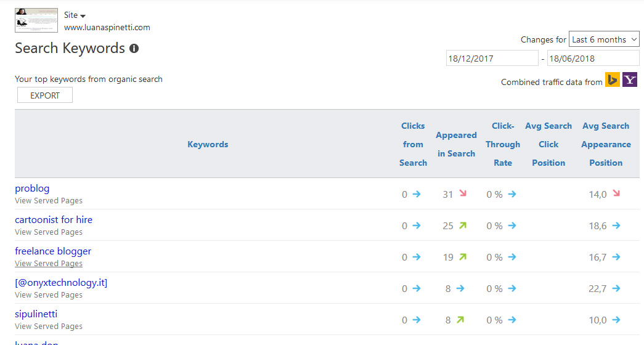The height and width of the screenshot is (345, 644).
Task: Open the Last 6 months dropdown
Action: [603, 39]
